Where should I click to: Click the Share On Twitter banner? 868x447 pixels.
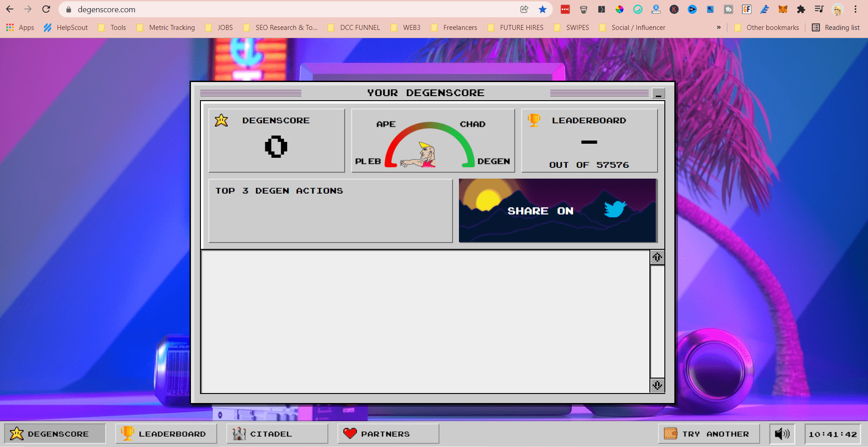[x=557, y=211]
